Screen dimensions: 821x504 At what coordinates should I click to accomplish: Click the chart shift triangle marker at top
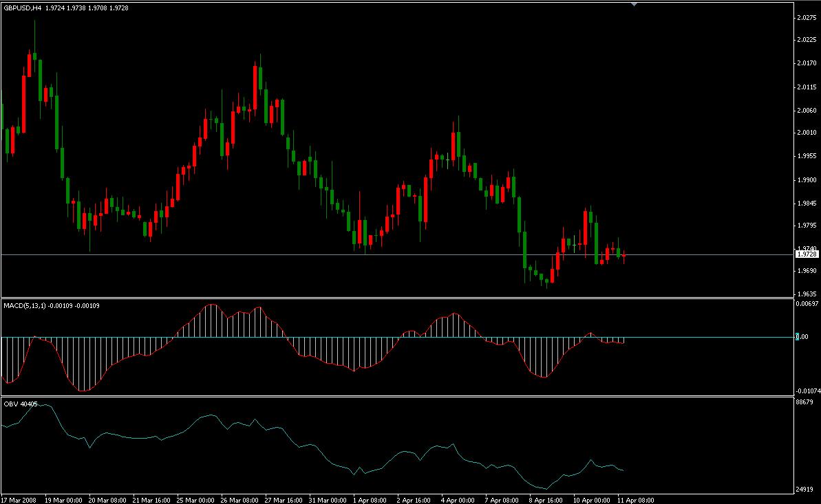(x=634, y=5)
